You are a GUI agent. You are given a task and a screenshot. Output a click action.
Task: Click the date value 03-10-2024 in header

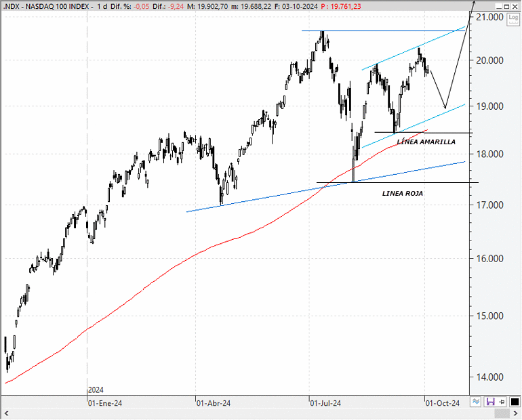tap(299, 6)
